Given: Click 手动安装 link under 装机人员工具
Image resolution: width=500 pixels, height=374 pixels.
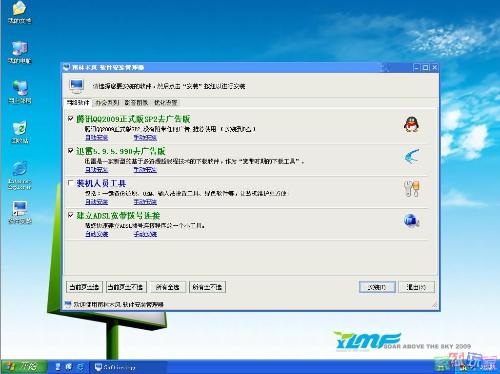Looking at the screenshot, I should (145, 202).
